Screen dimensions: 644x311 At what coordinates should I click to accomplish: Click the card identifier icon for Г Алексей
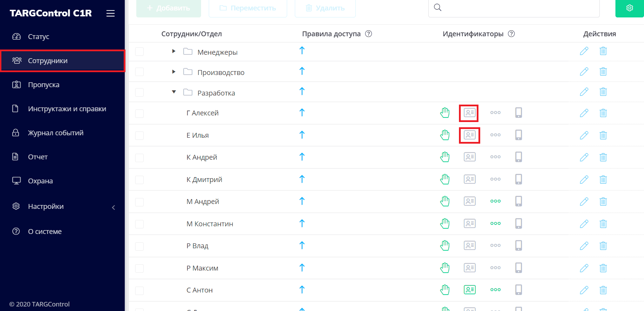pyautogui.click(x=469, y=113)
